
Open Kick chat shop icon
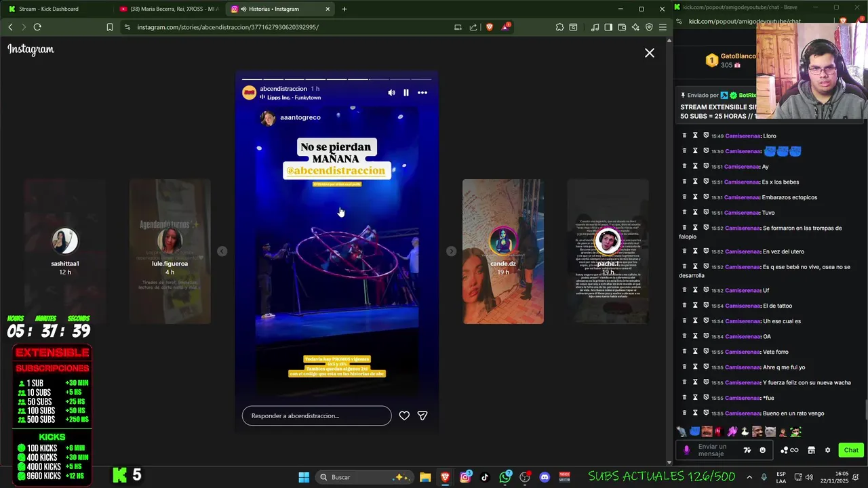(811, 450)
